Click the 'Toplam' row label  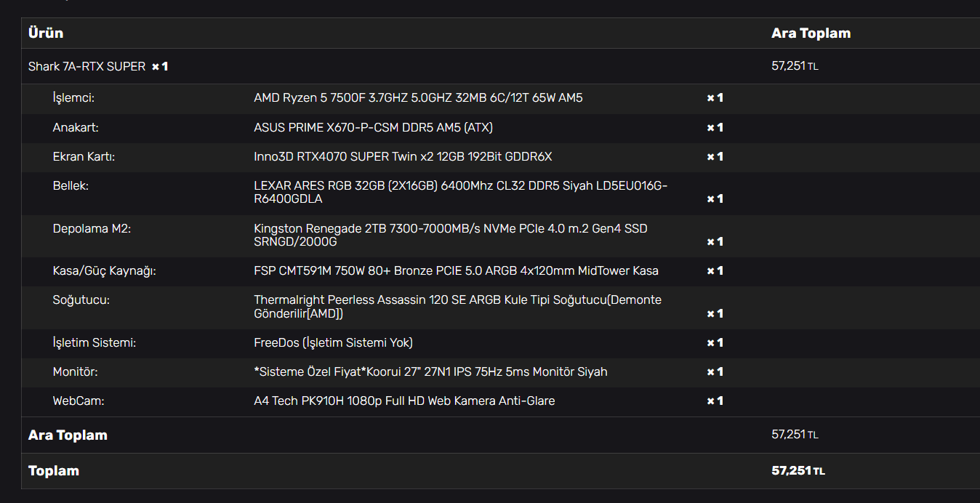54,471
